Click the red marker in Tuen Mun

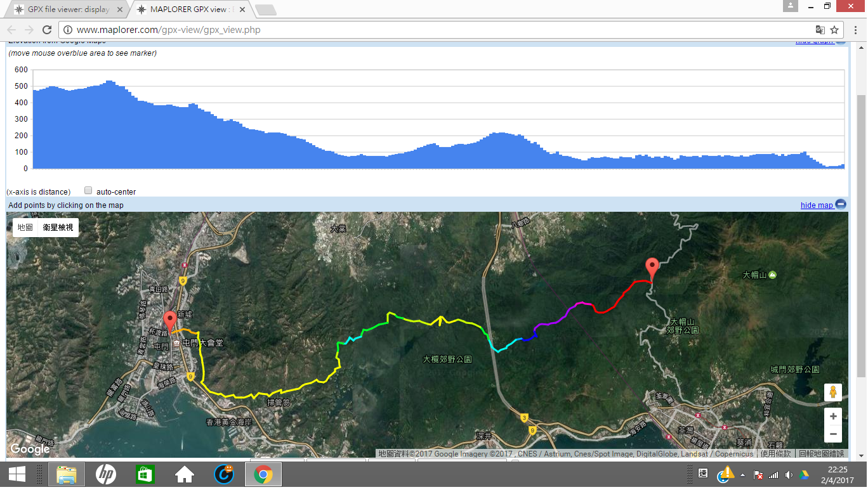(169, 321)
